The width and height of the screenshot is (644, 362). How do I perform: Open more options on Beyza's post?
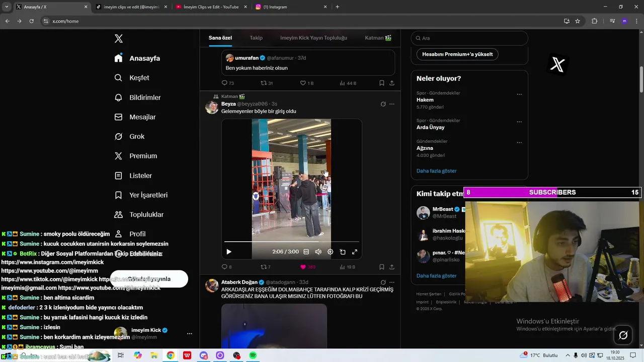pos(392,104)
